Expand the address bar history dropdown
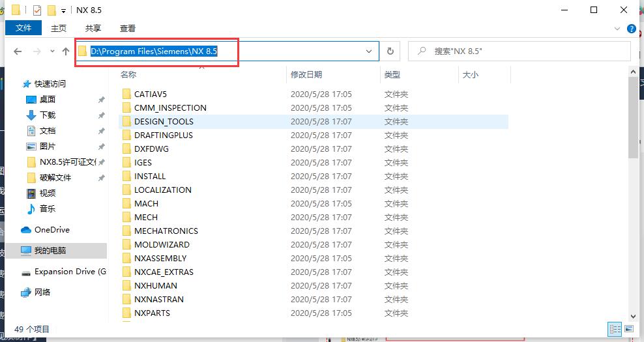 coord(369,51)
